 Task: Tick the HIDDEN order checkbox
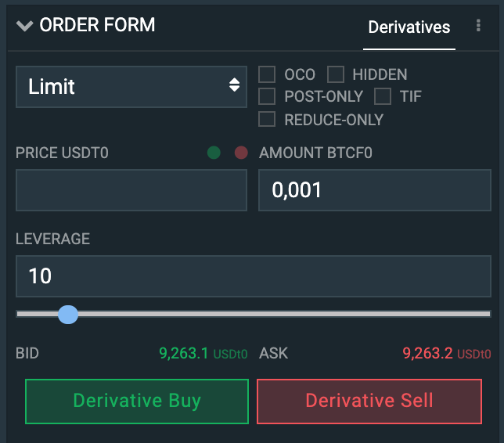(336, 74)
